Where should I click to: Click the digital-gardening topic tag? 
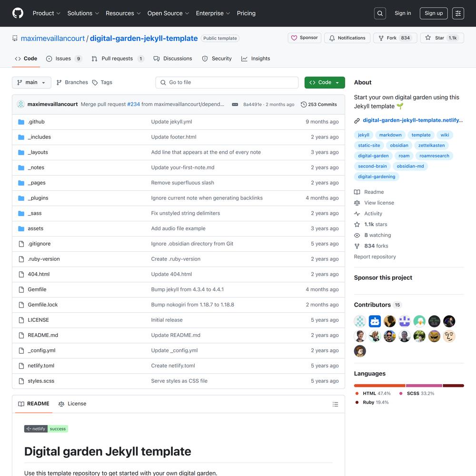[x=377, y=177]
